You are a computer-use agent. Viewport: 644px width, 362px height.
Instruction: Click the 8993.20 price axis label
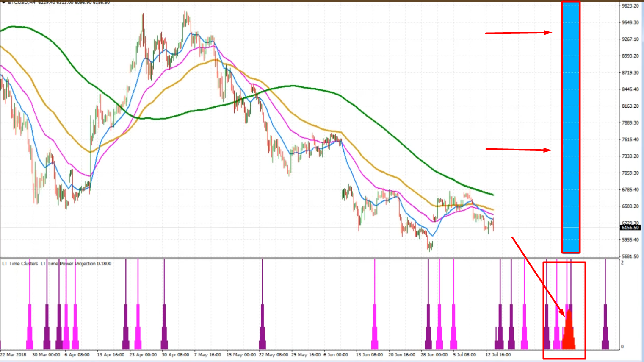(630, 56)
